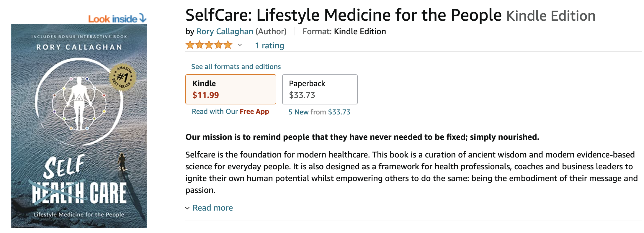
Task: Click the SelfCare book cover image
Action: (79, 126)
